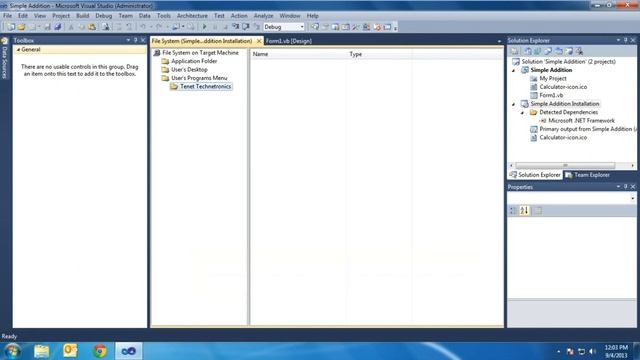640x360 pixels.
Task: Click the Properties icon in Solution Explorer toolbar
Action: (x=514, y=51)
